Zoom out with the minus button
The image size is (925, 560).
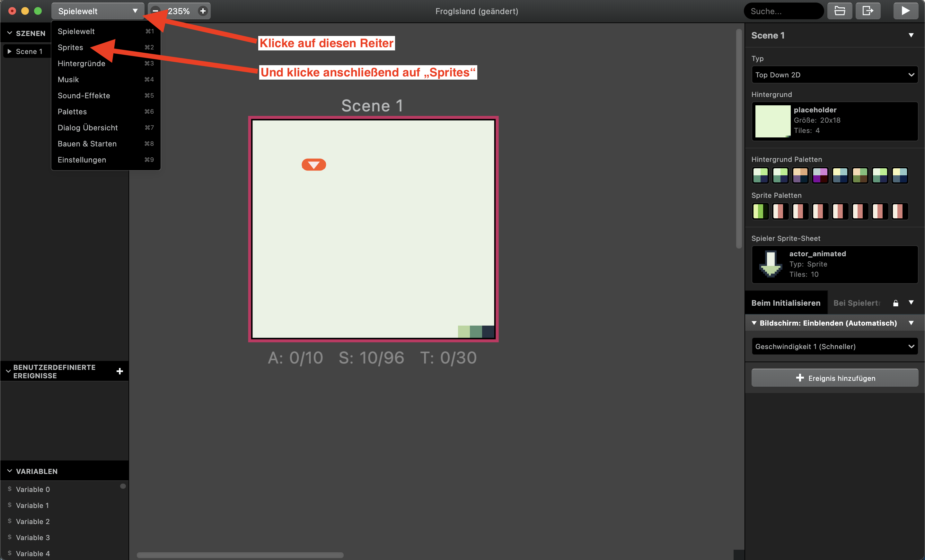pos(155,11)
